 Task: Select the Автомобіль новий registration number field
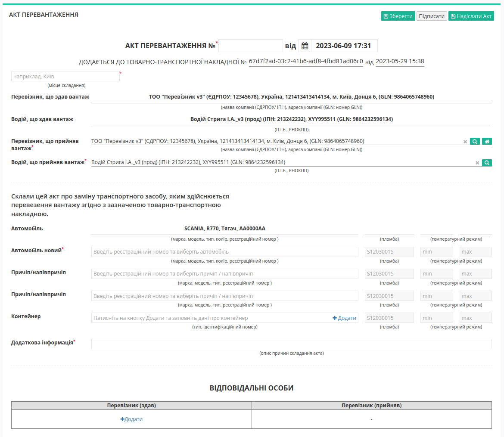point(225,251)
